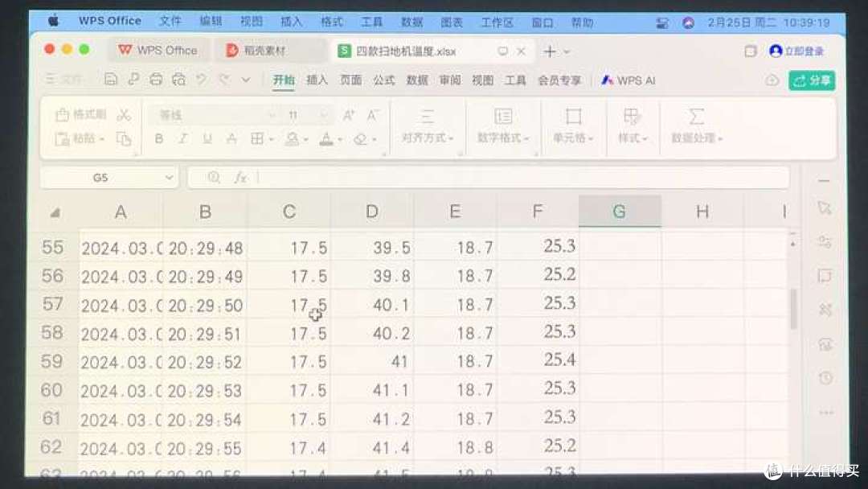Click the Export to PDF icon
This screenshot has height=489, width=868.
pos(133,80)
